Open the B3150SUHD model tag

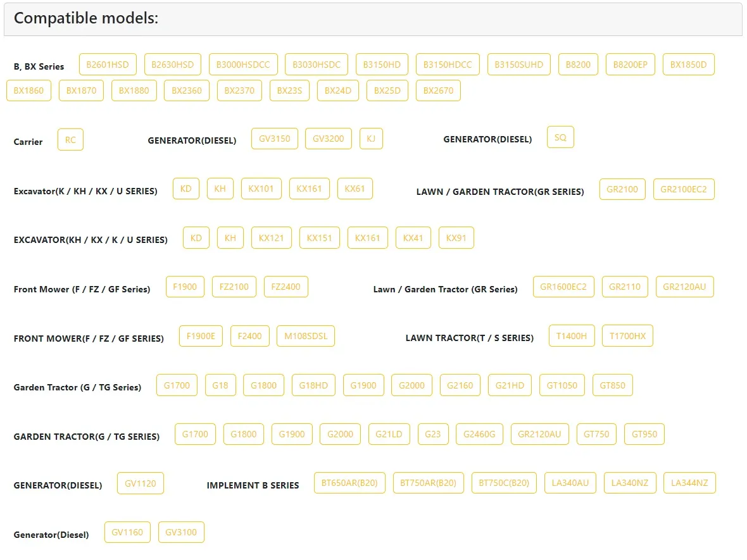[519, 65]
